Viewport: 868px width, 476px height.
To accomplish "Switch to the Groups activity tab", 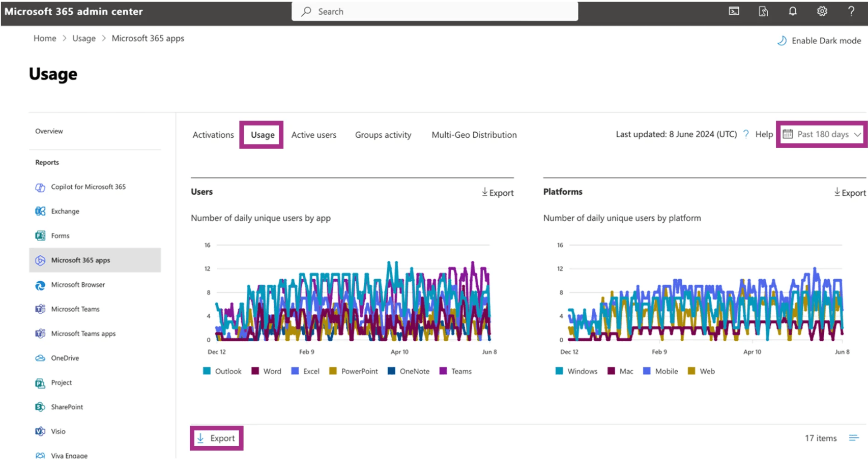I will pos(383,135).
